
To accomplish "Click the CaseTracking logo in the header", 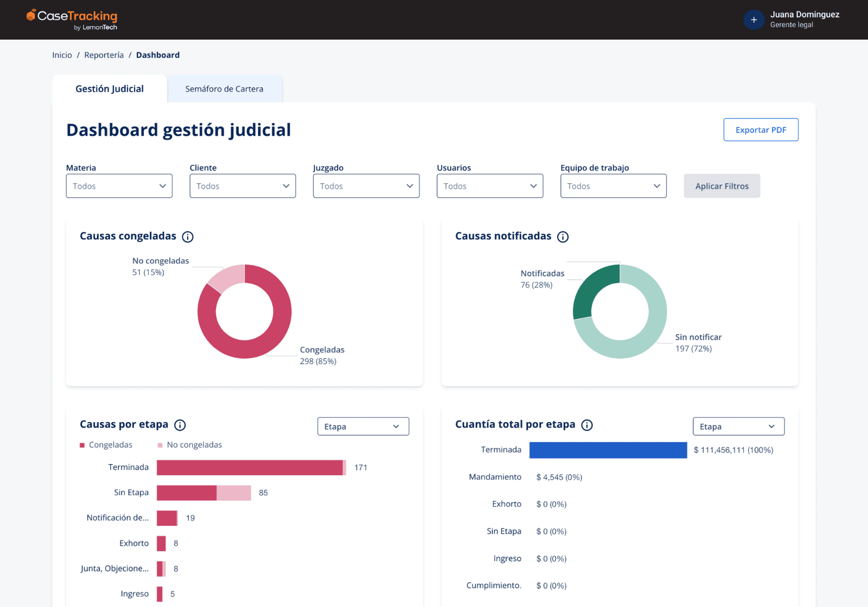I will tap(71, 19).
